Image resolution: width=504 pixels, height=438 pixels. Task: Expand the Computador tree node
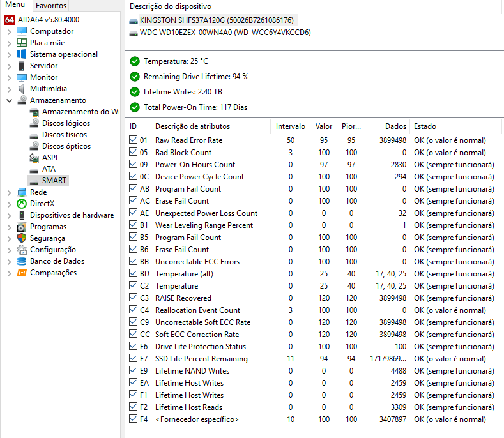click(x=10, y=32)
